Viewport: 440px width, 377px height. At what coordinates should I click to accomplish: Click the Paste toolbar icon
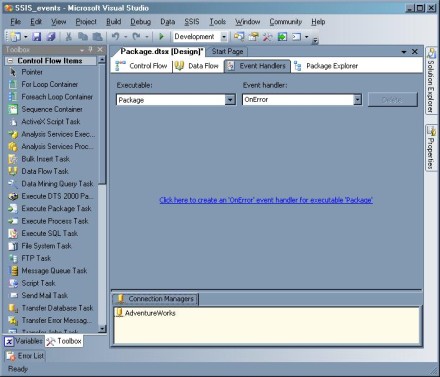[97, 36]
